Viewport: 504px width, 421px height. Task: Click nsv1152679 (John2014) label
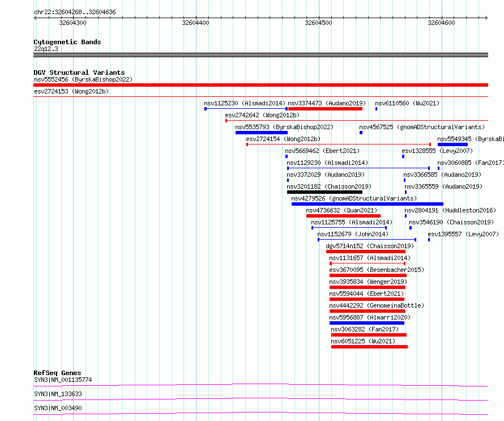click(353, 234)
